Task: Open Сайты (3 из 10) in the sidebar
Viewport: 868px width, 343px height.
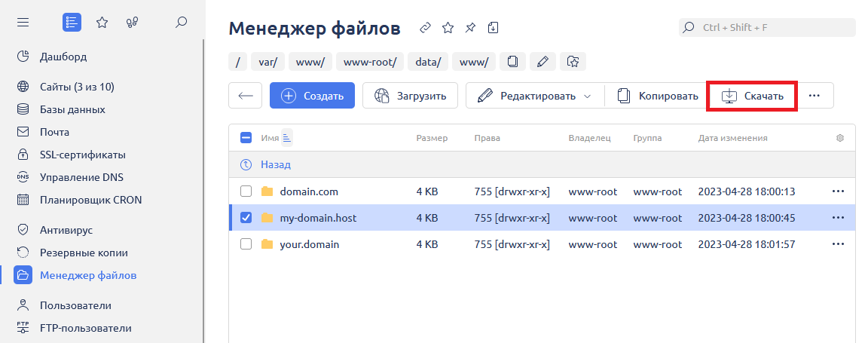Action: (77, 87)
